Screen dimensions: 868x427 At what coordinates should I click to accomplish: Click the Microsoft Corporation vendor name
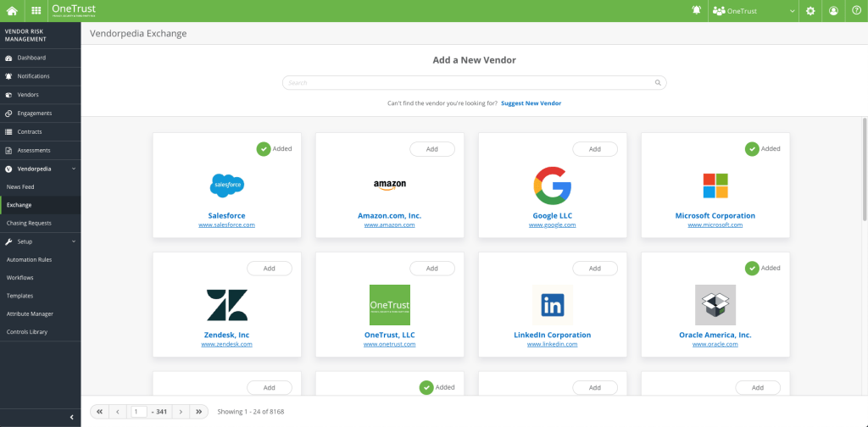pos(715,216)
